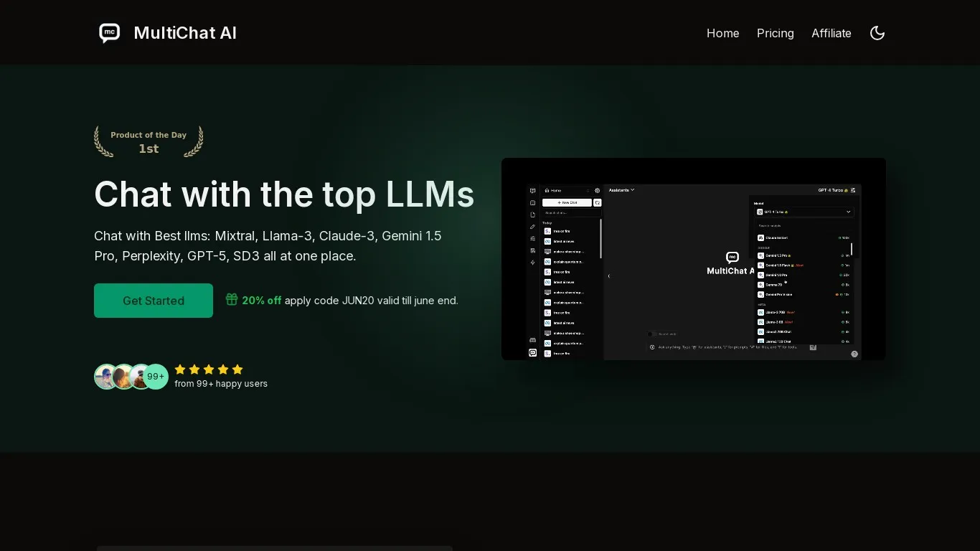This screenshot has height=551, width=980.
Task: Click the chat search field in preview
Action: (571, 213)
